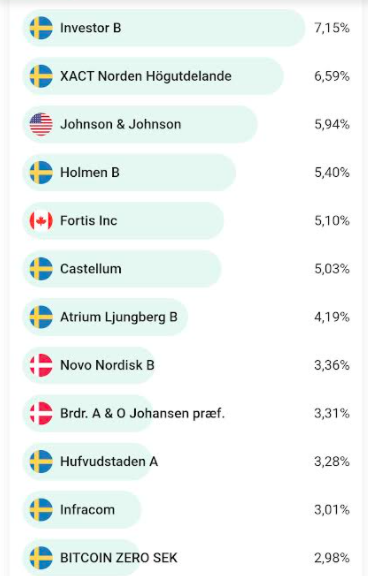The height and width of the screenshot is (576, 368).
Task: Click the Canadian flag beside Fortis Inc
Action: (41, 220)
